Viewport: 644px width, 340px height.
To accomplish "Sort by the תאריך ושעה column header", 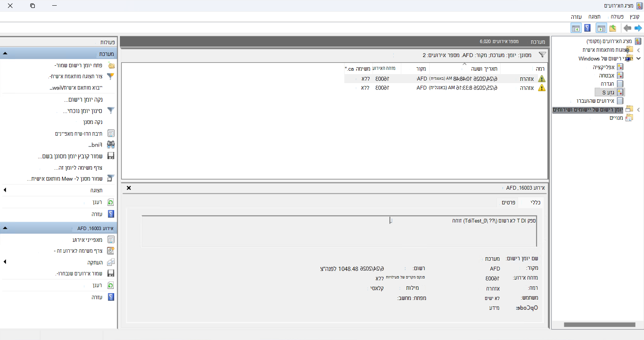I will (x=465, y=68).
